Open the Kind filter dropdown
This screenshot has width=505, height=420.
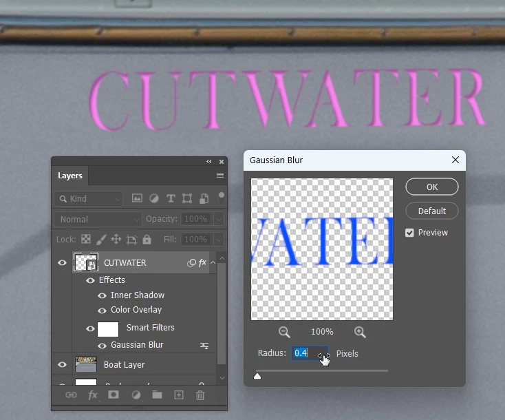89,198
